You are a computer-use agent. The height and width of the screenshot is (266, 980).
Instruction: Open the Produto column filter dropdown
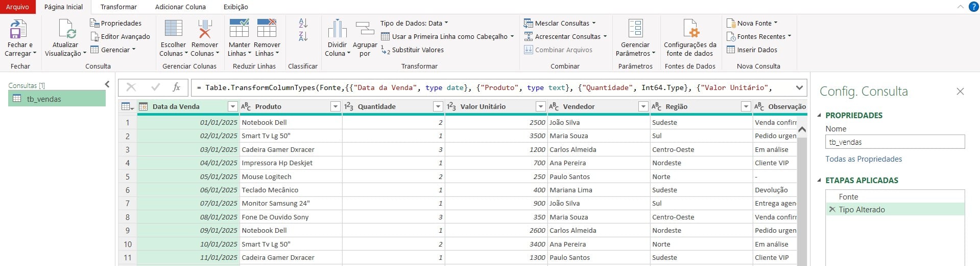pyautogui.click(x=335, y=106)
